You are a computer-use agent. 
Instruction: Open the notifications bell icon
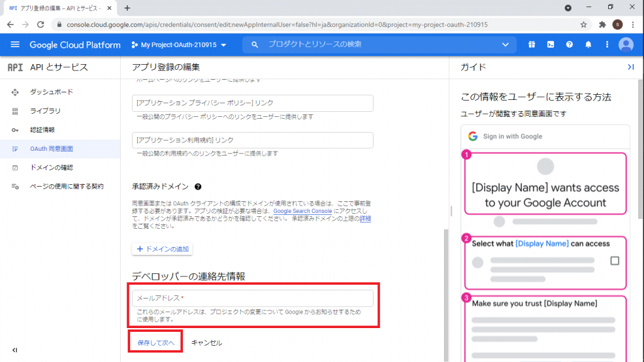click(x=587, y=45)
